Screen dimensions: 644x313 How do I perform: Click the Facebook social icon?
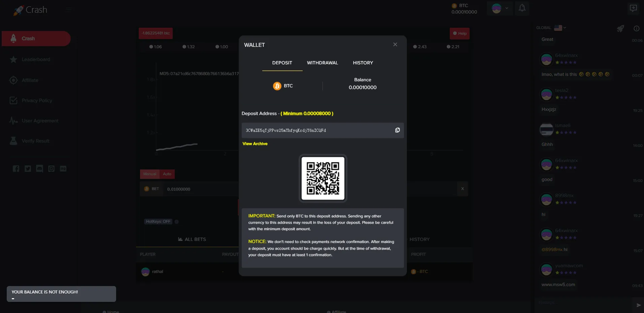[x=16, y=168]
